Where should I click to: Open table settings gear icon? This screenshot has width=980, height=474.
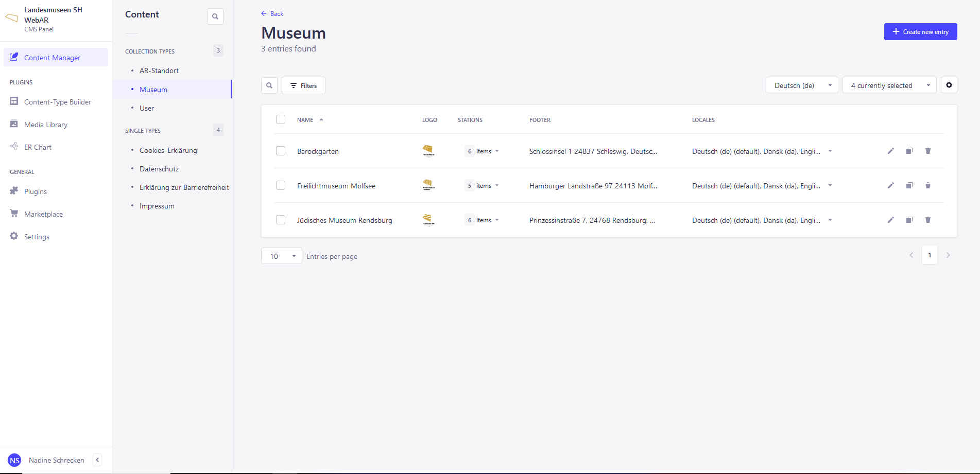(x=949, y=85)
